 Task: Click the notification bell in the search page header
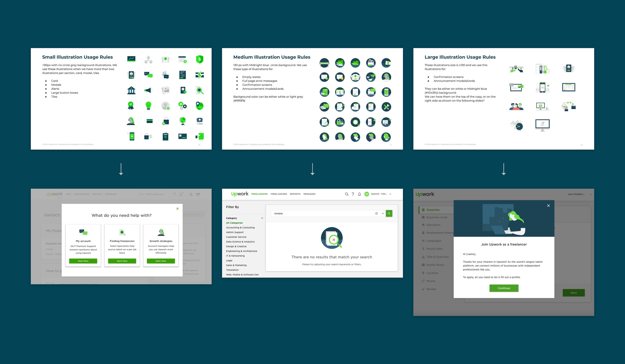(359, 194)
